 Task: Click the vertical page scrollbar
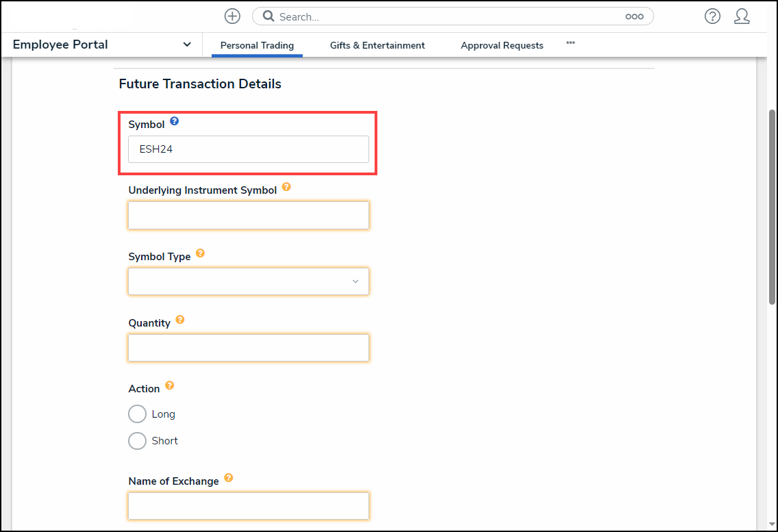point(772,205)
